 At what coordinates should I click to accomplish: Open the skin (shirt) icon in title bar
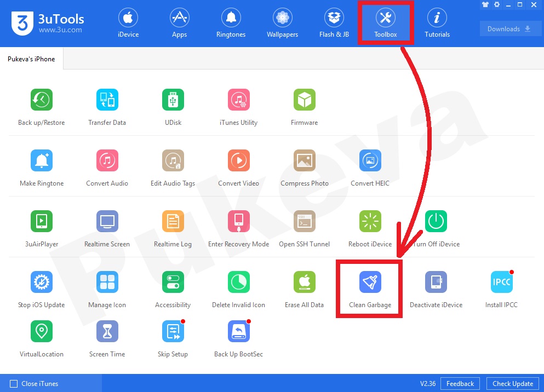point(485,4)
